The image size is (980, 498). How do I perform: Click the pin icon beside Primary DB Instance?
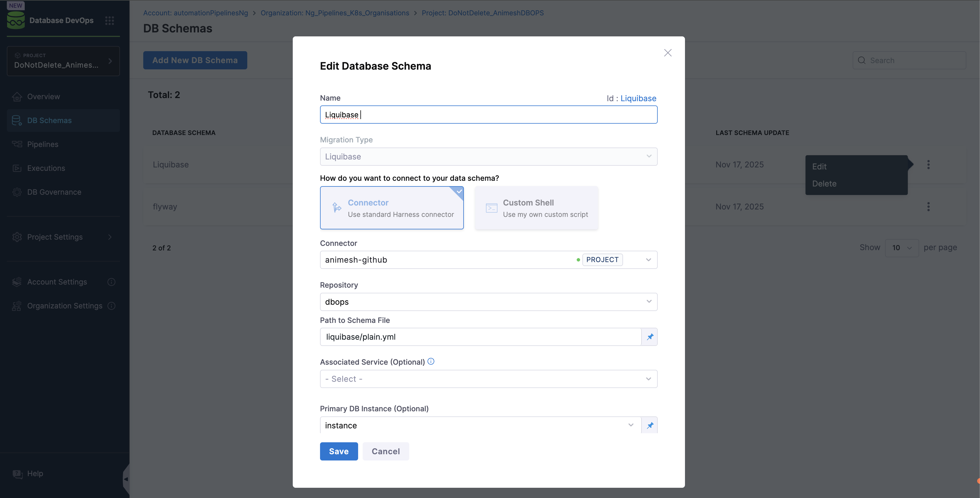650,425
